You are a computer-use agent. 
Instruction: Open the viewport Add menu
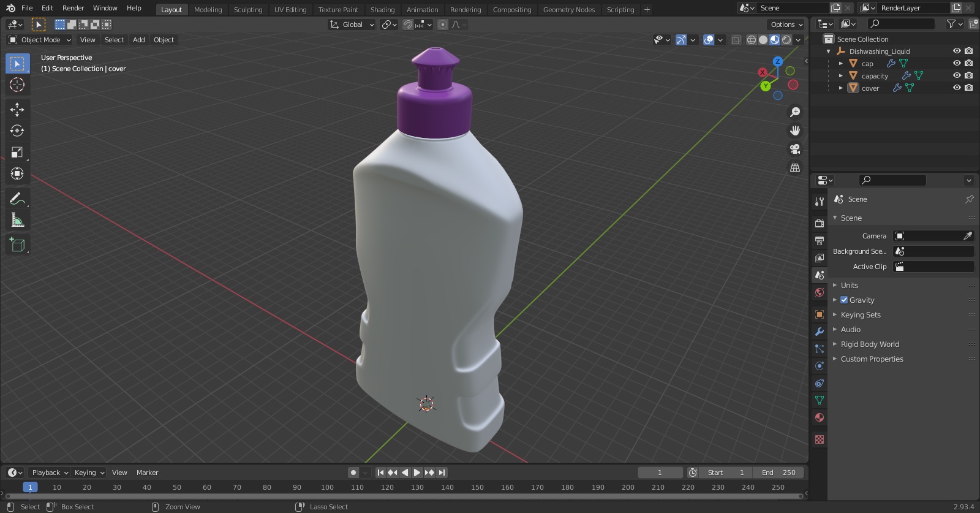click(139, 40)
